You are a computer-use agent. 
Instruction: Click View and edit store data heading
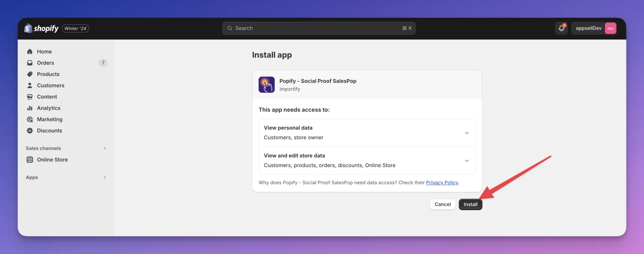(x=294, y=156)
